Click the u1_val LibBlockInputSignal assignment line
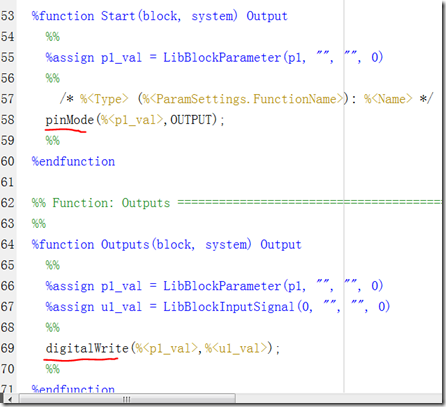Screen dimensions: 446x407 coord(218,307)
